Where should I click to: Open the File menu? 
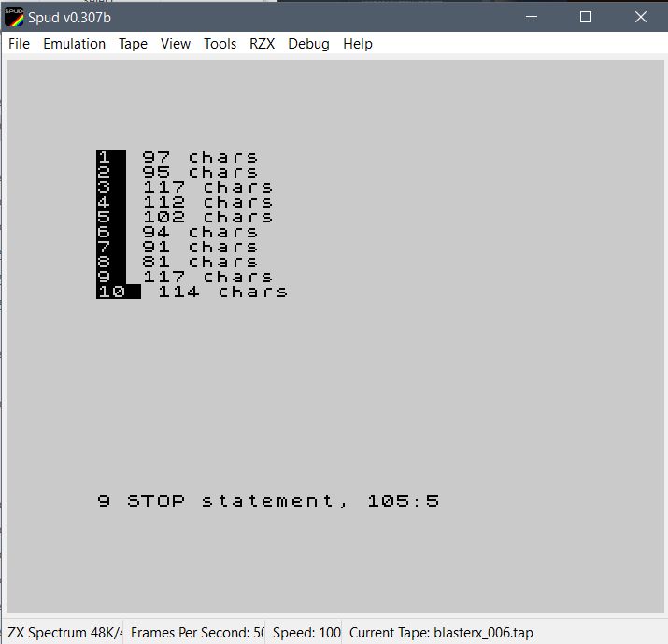tap(20, 44)
